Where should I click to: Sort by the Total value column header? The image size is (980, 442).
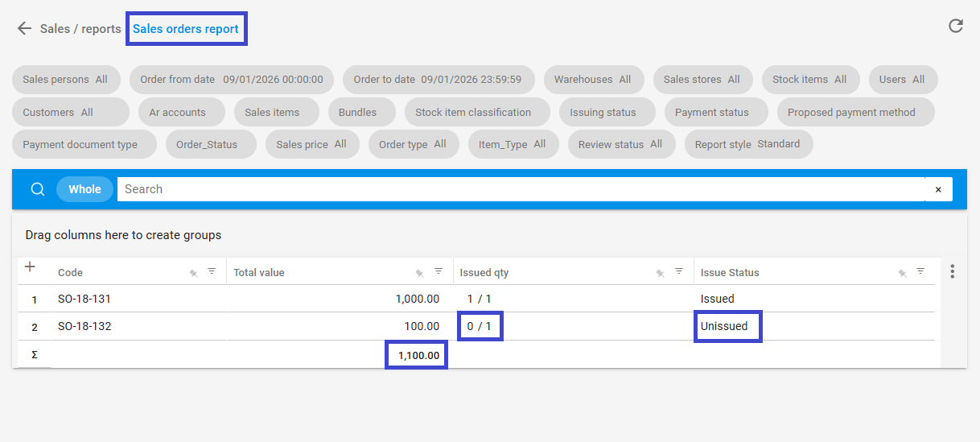click(x=259, y=273)
